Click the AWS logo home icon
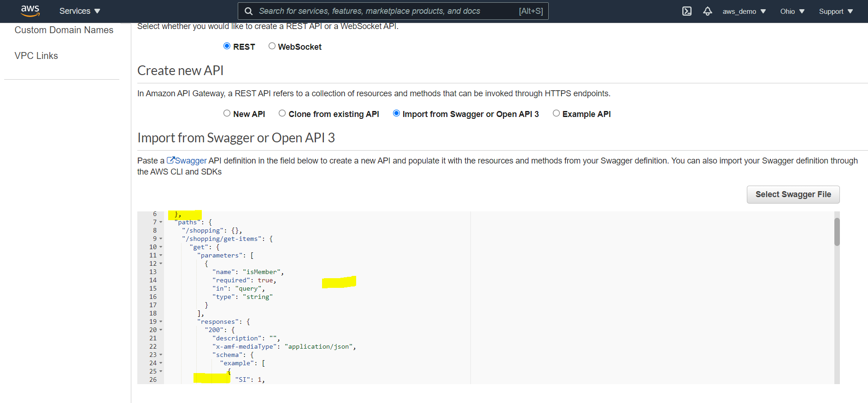Viewport: 868px width, 403px height. (30, 11)
